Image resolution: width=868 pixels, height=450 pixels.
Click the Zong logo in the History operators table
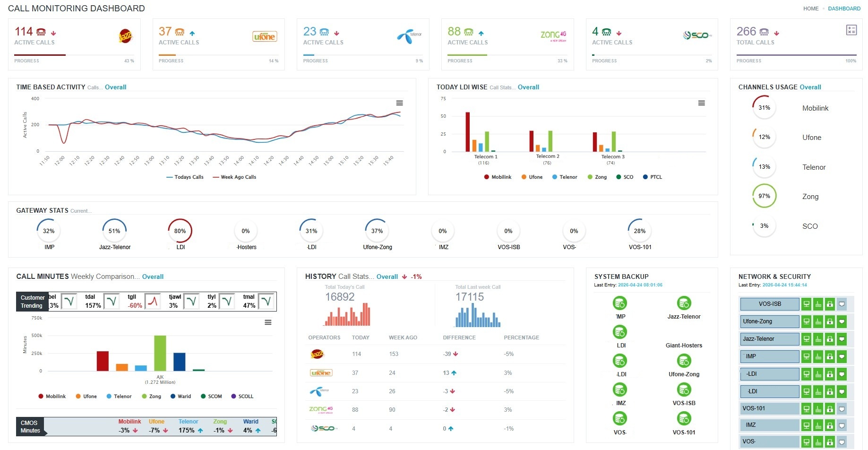(321, 409)
